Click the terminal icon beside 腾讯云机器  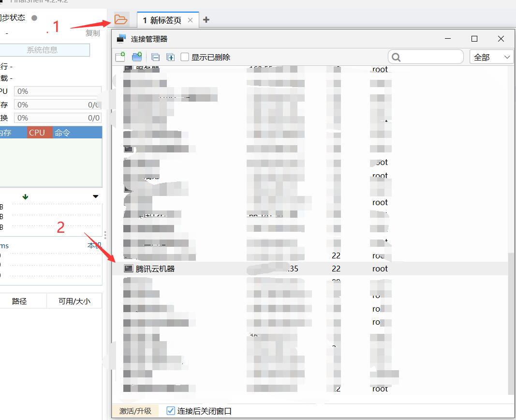(128, 269)
